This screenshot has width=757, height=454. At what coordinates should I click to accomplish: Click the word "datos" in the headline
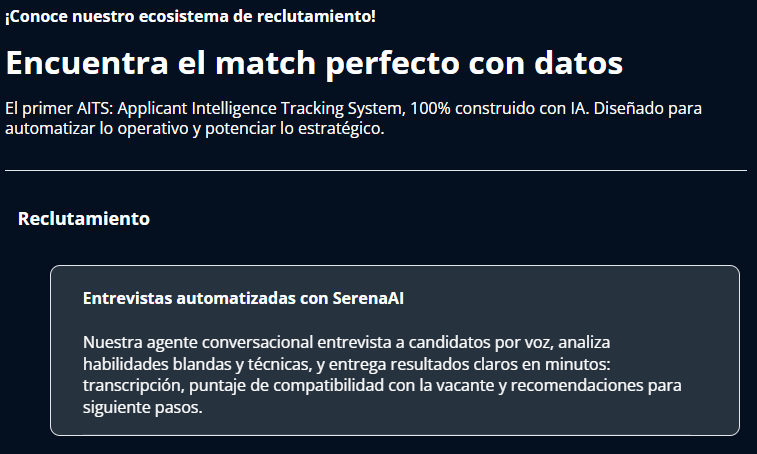pyautogui.click(x=578, y=63)
